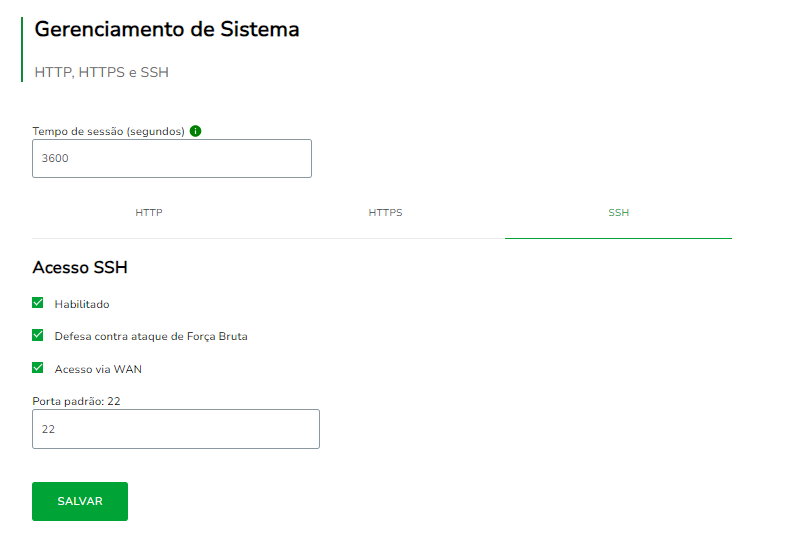Switch to the HTTP tab

click(x=149, y=213)
